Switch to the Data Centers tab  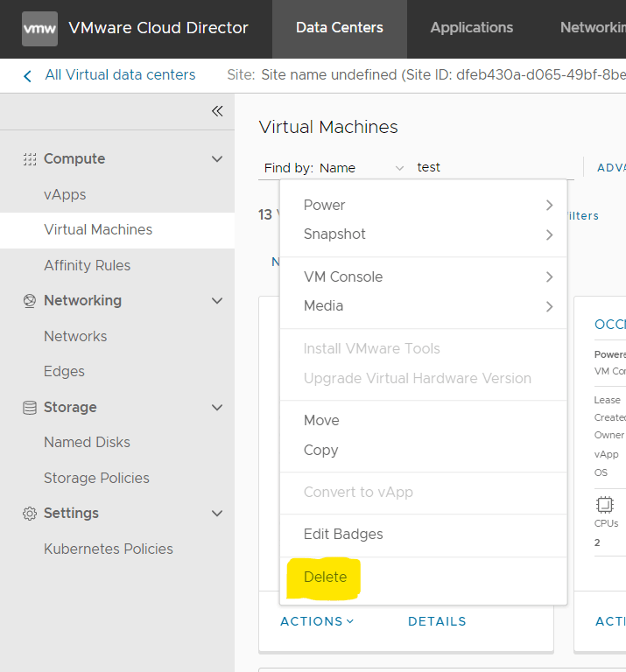pyautogui.click(x=340, y=29)
